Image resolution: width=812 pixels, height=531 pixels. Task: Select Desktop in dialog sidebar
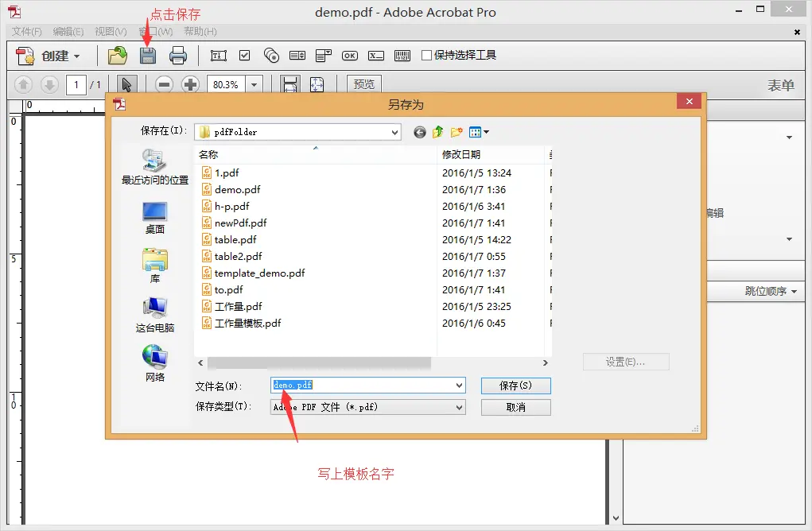click(155, 218)
